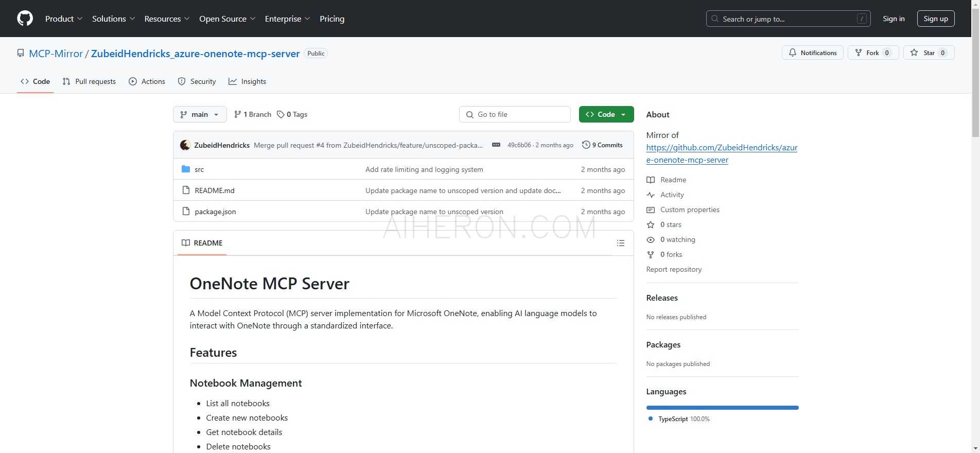Go to the Pricing page
This screenshot has height=453, width=980.
coord(332,19)
